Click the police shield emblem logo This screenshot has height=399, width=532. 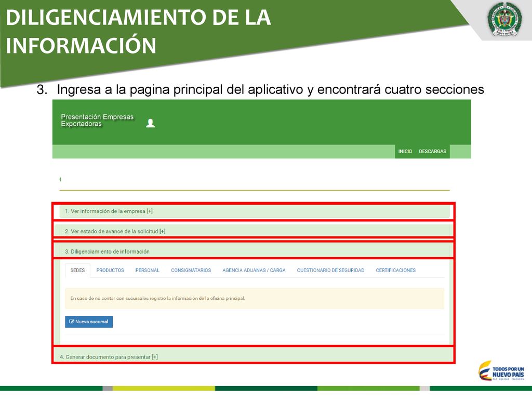[x=504, y=19]
